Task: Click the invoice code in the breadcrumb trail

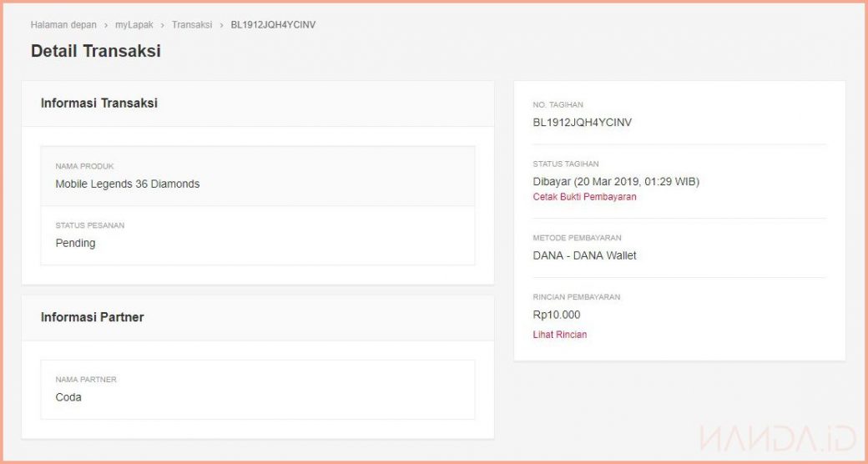Action: point(273,25)
